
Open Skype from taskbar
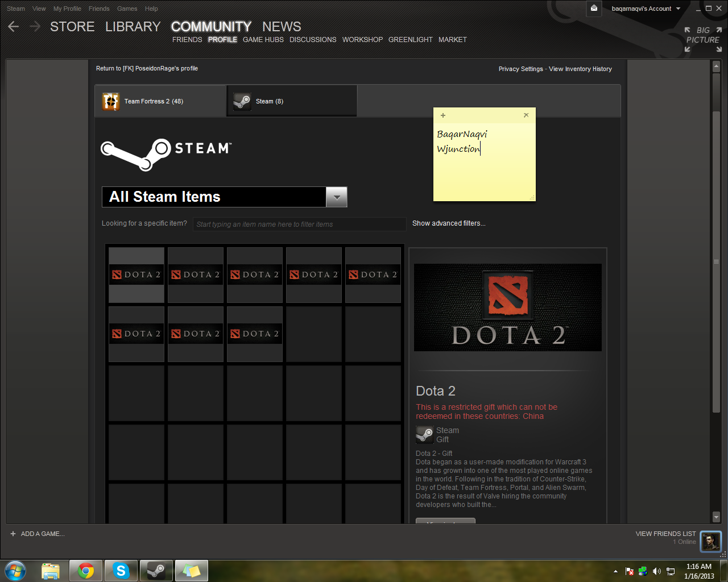121,571
